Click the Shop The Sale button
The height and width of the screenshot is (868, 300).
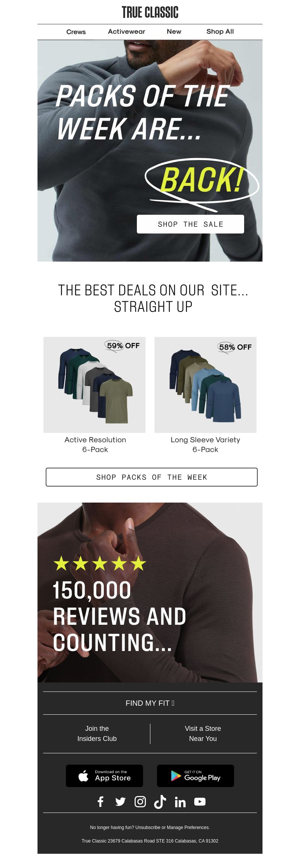[190, 224]
